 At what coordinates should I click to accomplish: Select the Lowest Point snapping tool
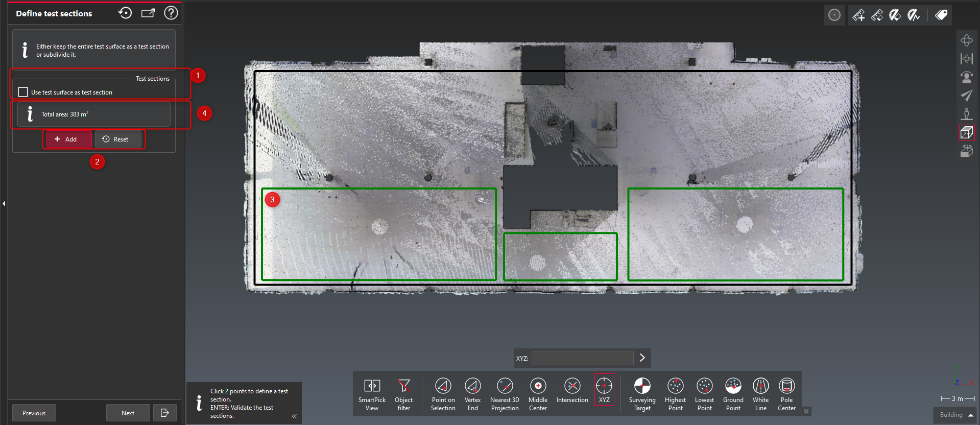(x=704, y=393)
